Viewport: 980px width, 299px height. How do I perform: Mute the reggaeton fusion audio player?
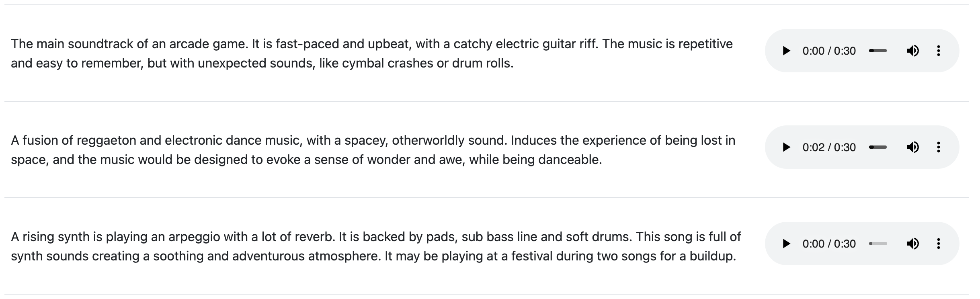[x=912, y=147]
